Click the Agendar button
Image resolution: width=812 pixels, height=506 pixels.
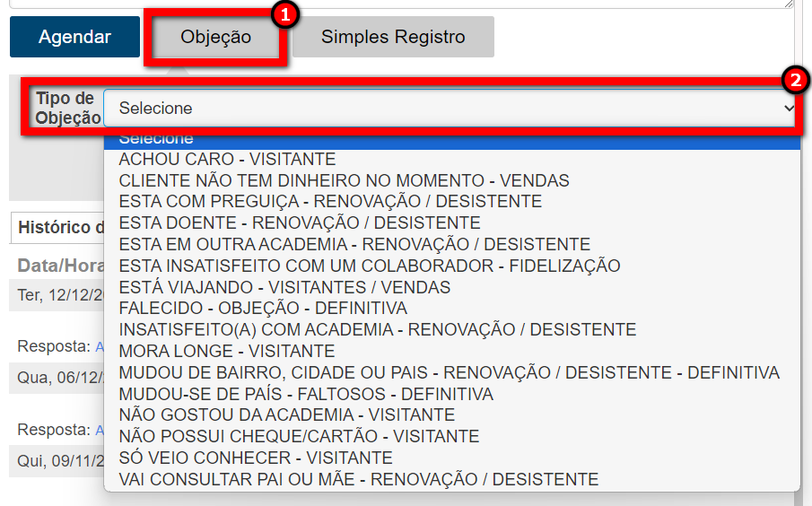pyautogui.click(x=74, y=37)
